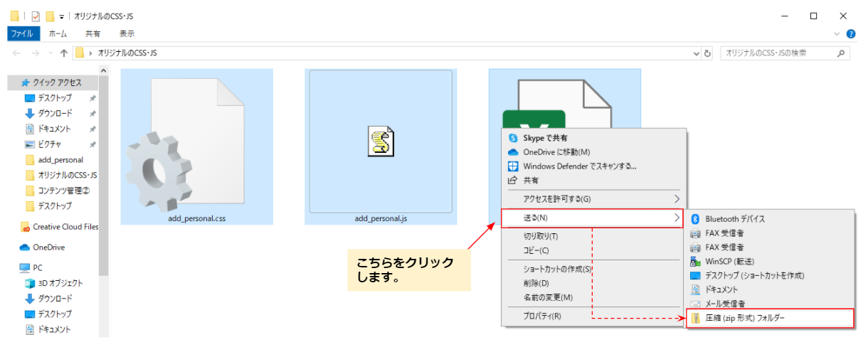Click the properties checkmark icon in title bar
This screenshot has width=868, height=352.
(x=35, y=16)
